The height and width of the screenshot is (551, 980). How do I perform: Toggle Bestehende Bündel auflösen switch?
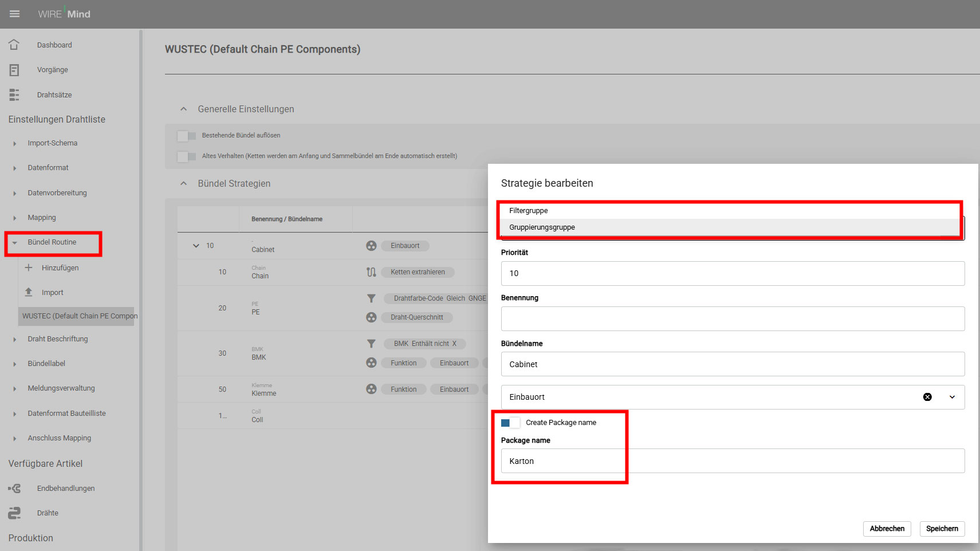coord(186,135)
